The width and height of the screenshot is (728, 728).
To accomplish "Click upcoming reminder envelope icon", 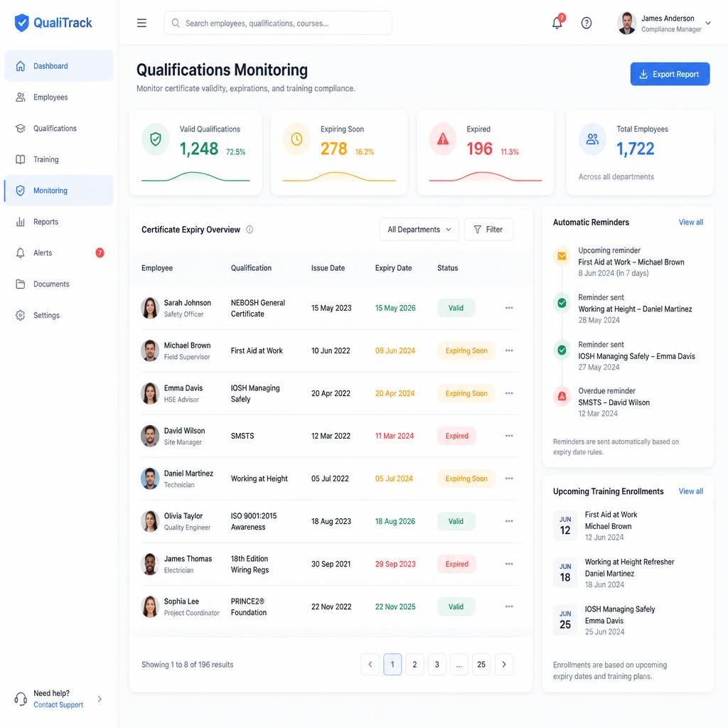I will tap(562, 256).
